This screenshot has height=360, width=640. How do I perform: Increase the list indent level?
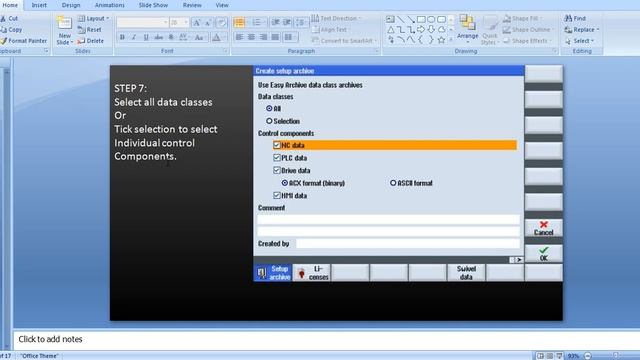tap(287, 22)
